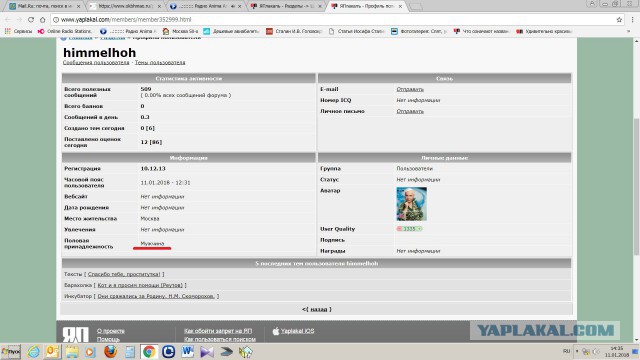
Task: Open Visual Studio from the taskbar
Action: (207, 351)
